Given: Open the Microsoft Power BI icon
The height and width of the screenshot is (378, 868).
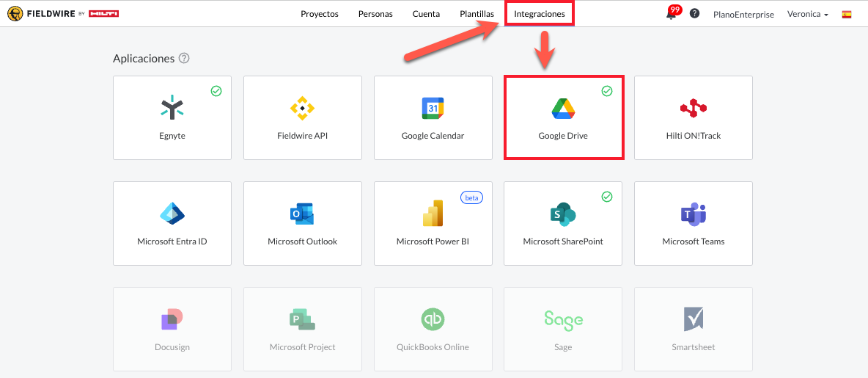Looking at the screenshot, I should [x=433, y=214].
